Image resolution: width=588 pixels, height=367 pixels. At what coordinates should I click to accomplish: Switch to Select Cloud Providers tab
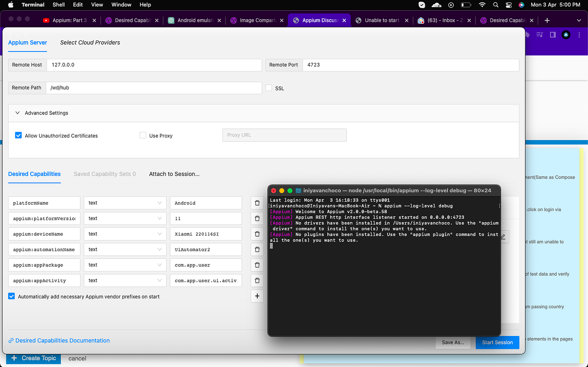click(x=90, y=43)
